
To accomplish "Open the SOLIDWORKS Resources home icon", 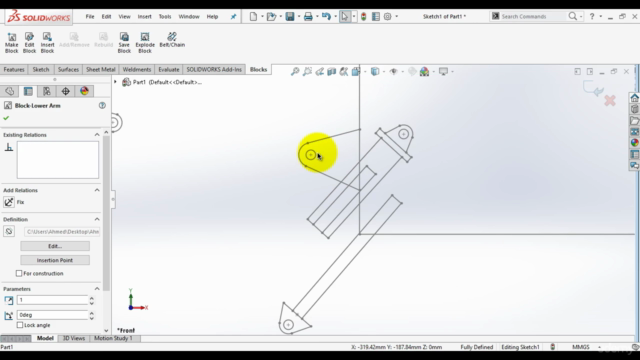I will [x=634, y=98].
